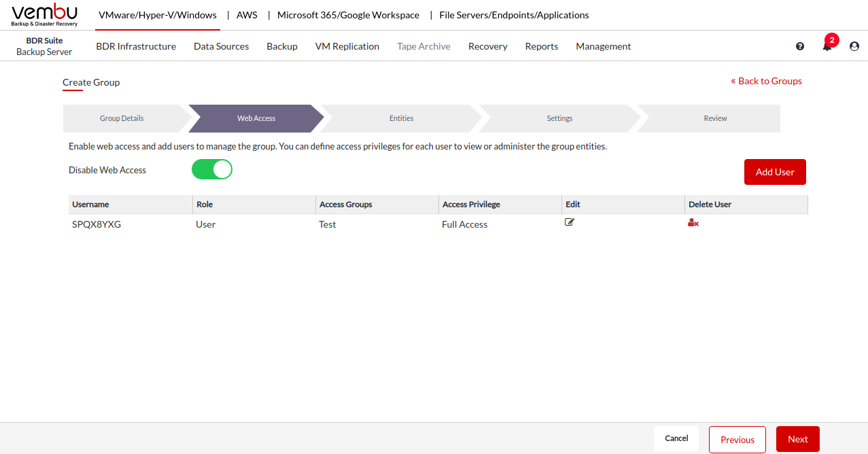The image size is (868, 454).
Task: Click the Disable Web Access label
Action: point(107,170)
